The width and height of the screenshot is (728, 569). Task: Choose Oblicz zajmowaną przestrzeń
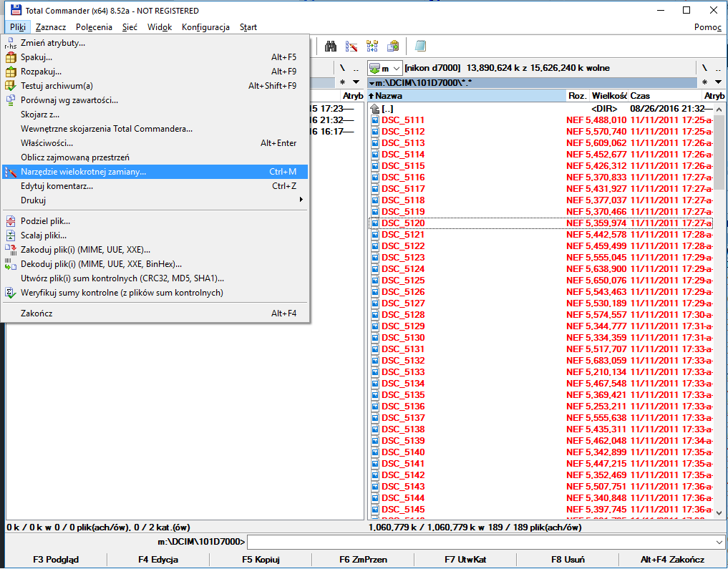pyautogui.click(x=155, y=157)
